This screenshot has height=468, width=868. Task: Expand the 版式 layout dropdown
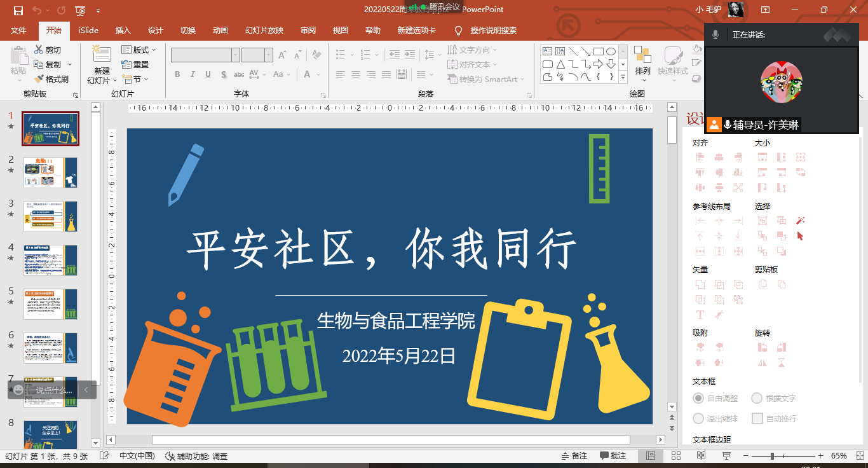139,50
